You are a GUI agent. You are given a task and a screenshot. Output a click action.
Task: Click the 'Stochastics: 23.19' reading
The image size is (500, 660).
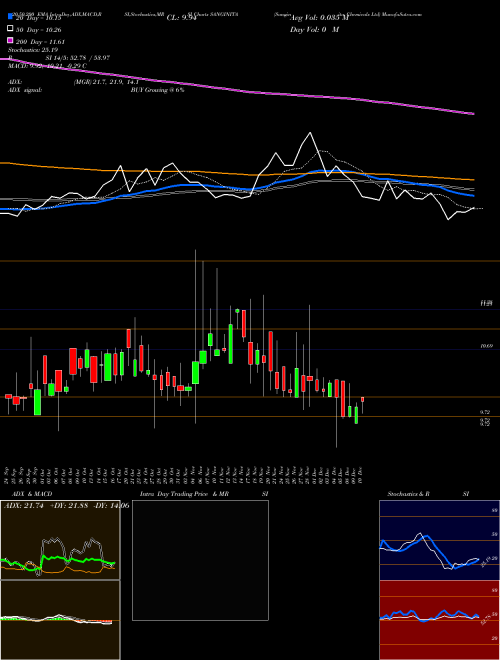(32, 50)
